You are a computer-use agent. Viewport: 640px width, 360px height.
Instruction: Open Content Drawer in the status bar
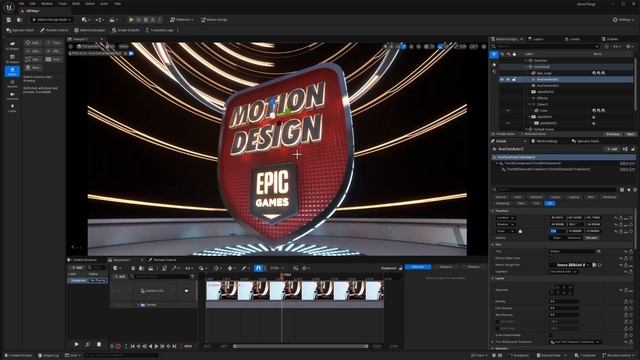[x=18, y=356]
